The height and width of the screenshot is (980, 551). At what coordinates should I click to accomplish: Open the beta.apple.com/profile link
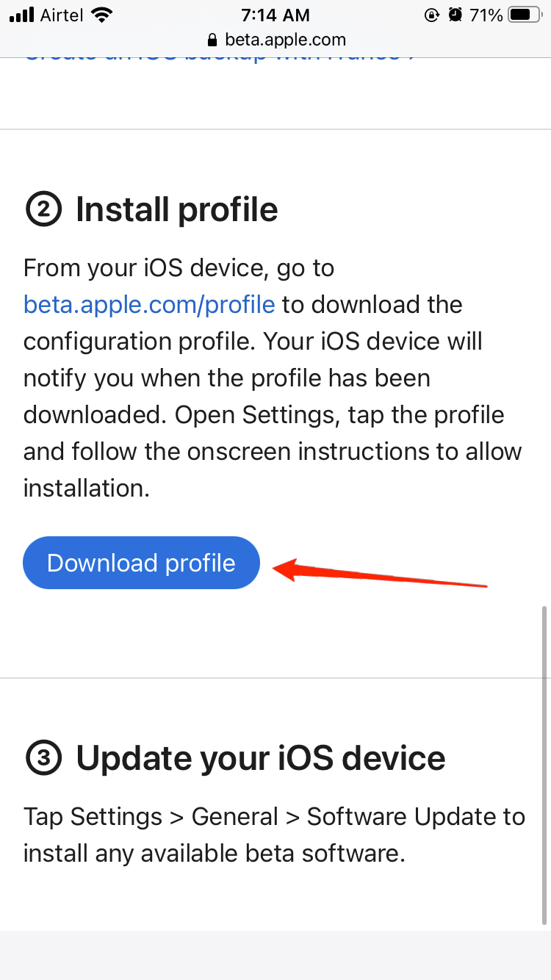149,304
